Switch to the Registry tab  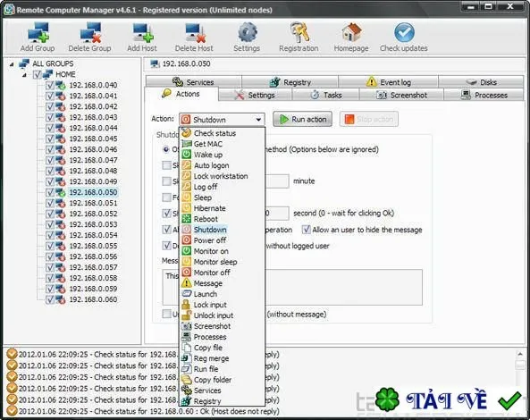290,82
